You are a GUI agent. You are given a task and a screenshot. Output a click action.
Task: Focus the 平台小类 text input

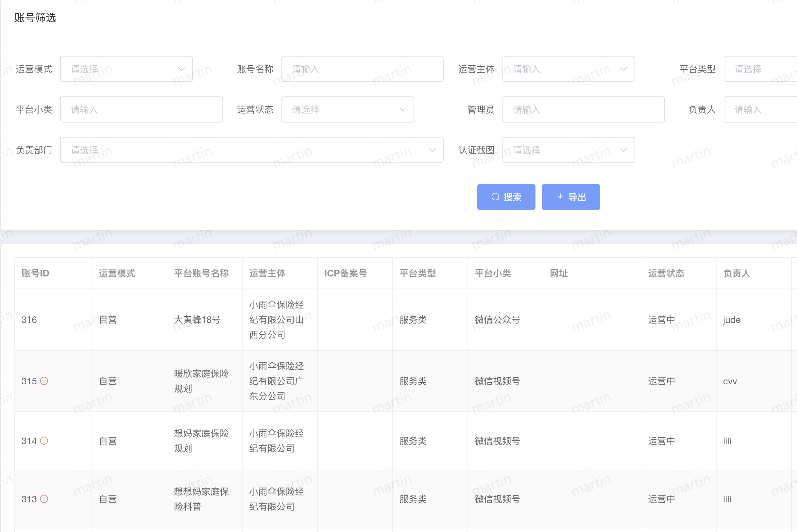[x=141, y=109]
